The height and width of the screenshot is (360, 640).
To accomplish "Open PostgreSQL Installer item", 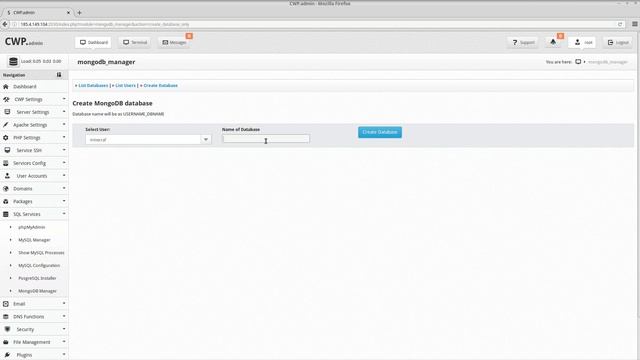I will 37,278.
